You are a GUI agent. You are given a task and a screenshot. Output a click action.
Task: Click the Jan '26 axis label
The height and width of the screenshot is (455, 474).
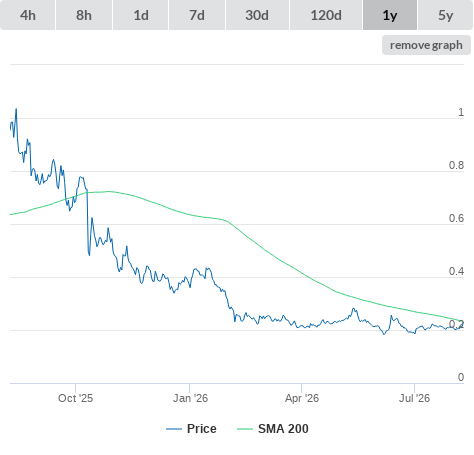pos(190,398)
